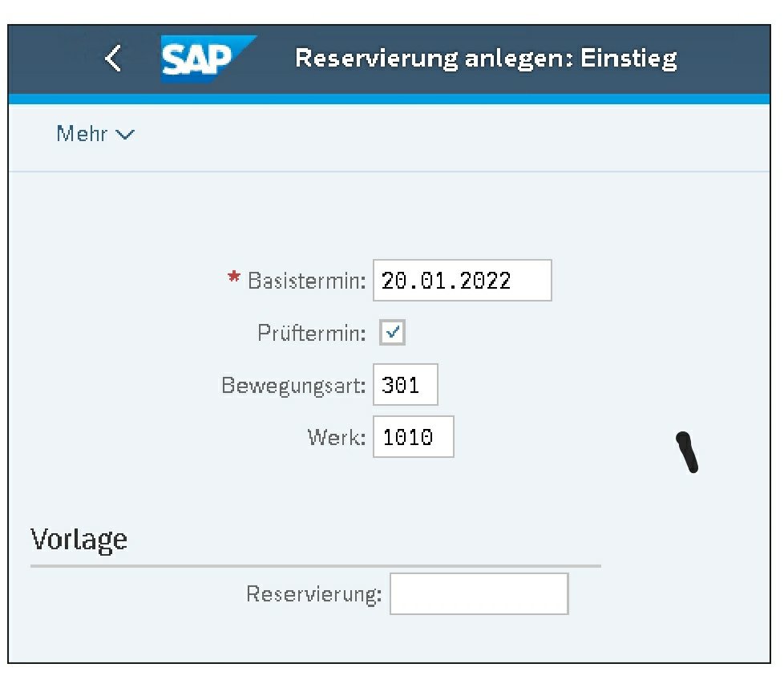Click the separator line beneath Vorlage
The width and height of the screenshot is (784, 688).
[x=314, y=566]
